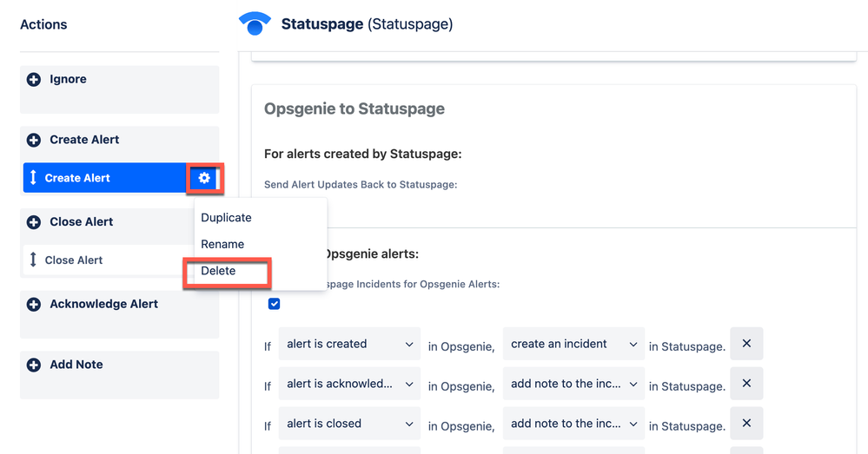Screen dimensions: 868x454
Task: Click the plus icon beside the Close Alert heading
Action: click(34, 222)
